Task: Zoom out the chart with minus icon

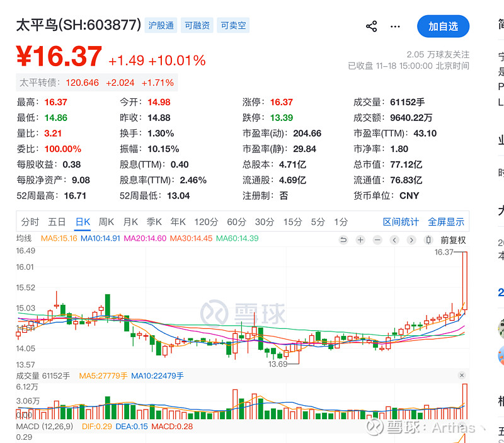Action: tap(377, 240)
